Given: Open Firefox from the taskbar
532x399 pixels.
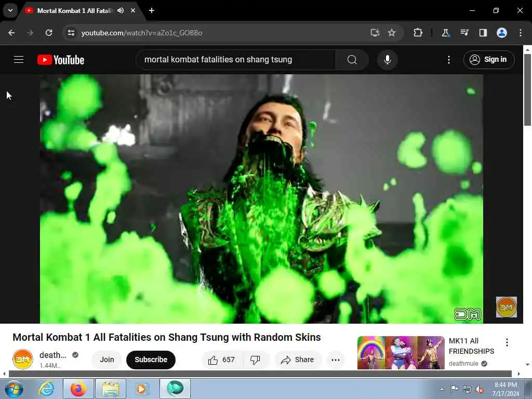Looking at the screenshot, I should point(78,389).
